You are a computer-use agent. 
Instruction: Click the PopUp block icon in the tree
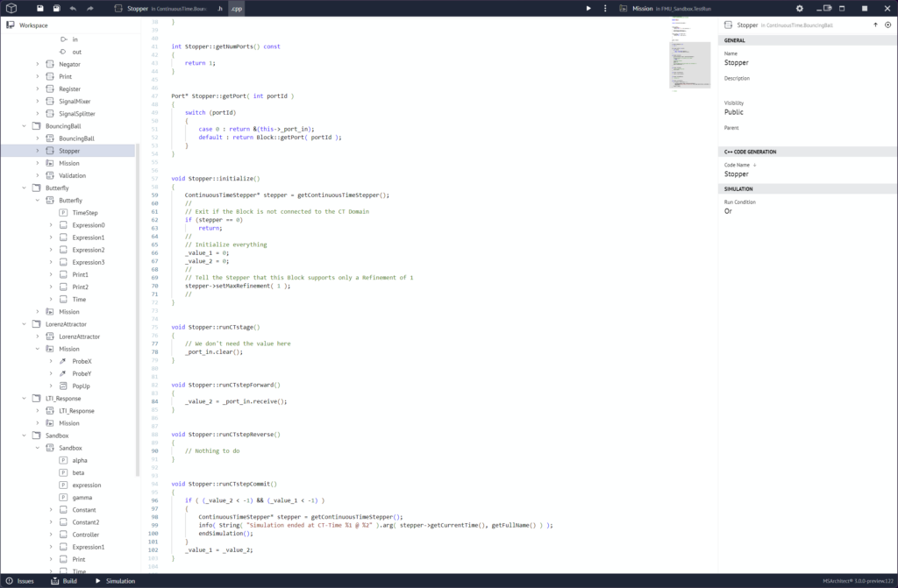coord(63,386)
